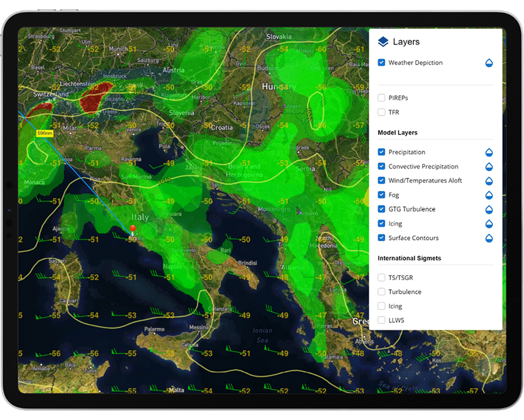Disable the Weather Depiction layer

coord(381,63)
